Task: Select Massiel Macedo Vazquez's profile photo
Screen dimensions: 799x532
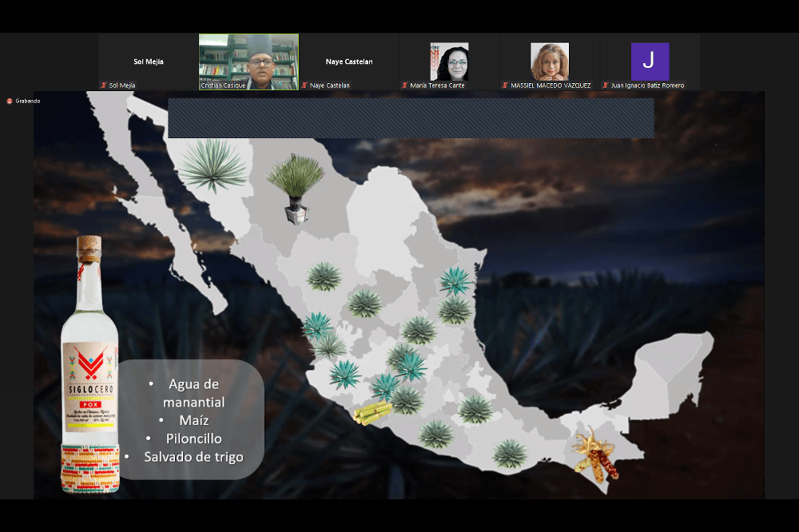Action: pyautogui.click(x=550, y=62)
